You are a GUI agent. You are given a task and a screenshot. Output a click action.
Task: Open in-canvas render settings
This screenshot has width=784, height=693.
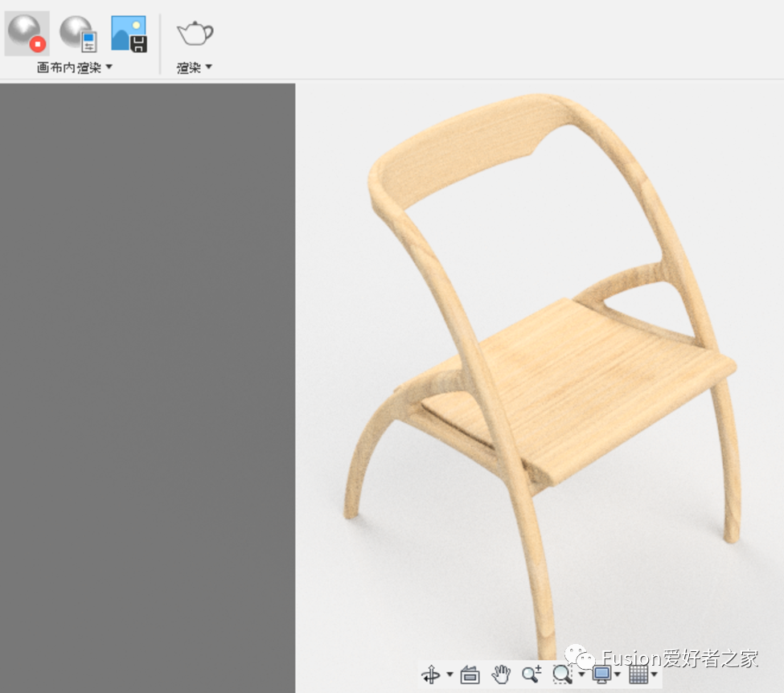pos(78,34)
